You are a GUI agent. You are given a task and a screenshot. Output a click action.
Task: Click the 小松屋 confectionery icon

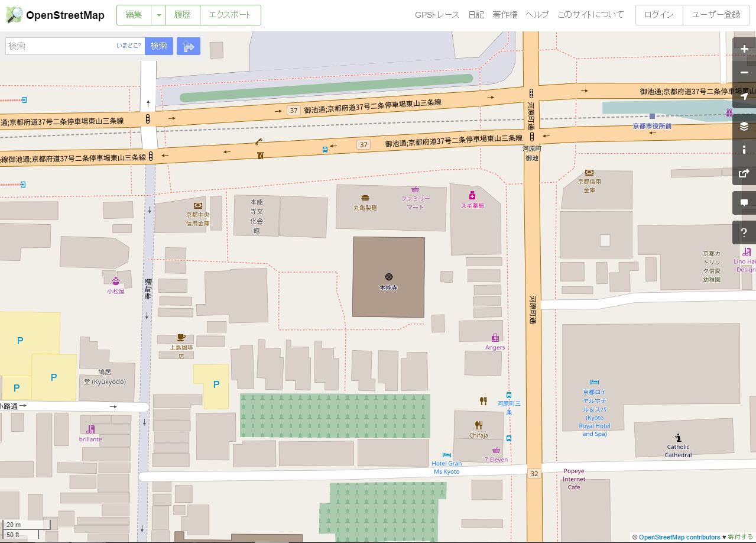coord(115,281)
